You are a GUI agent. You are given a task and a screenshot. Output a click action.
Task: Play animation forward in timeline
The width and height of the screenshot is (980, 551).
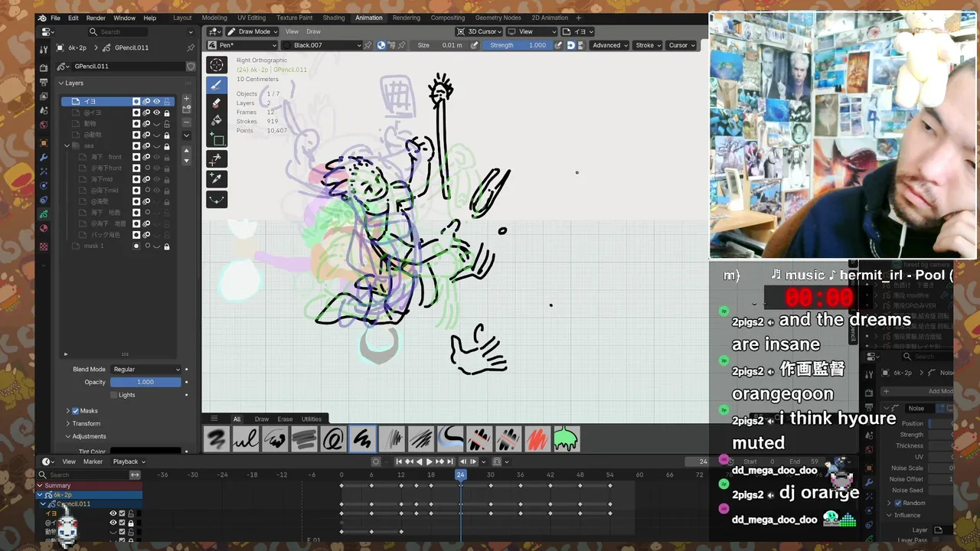pyautogui.click(x=429, y=461)
